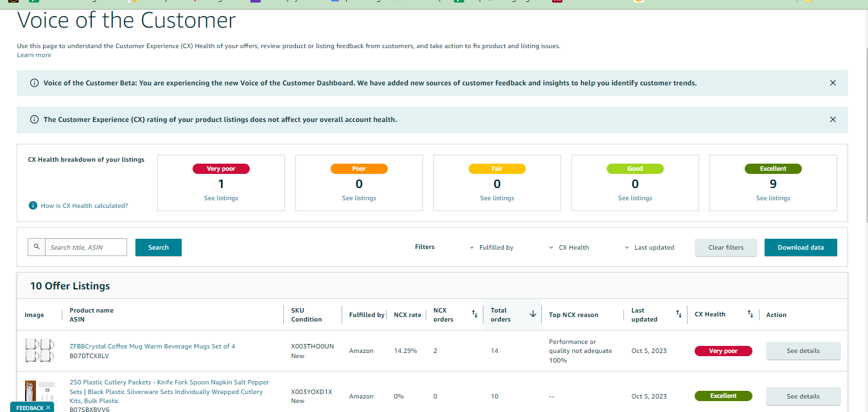See listings under Good
868x412 pixels.
(x=635, y=198)
